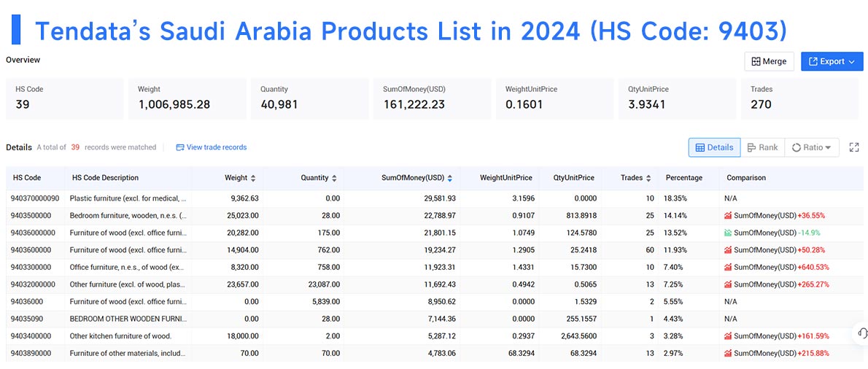Switch to the Details view tab
This screenshot has width=868, height=369.
point(714,147)
